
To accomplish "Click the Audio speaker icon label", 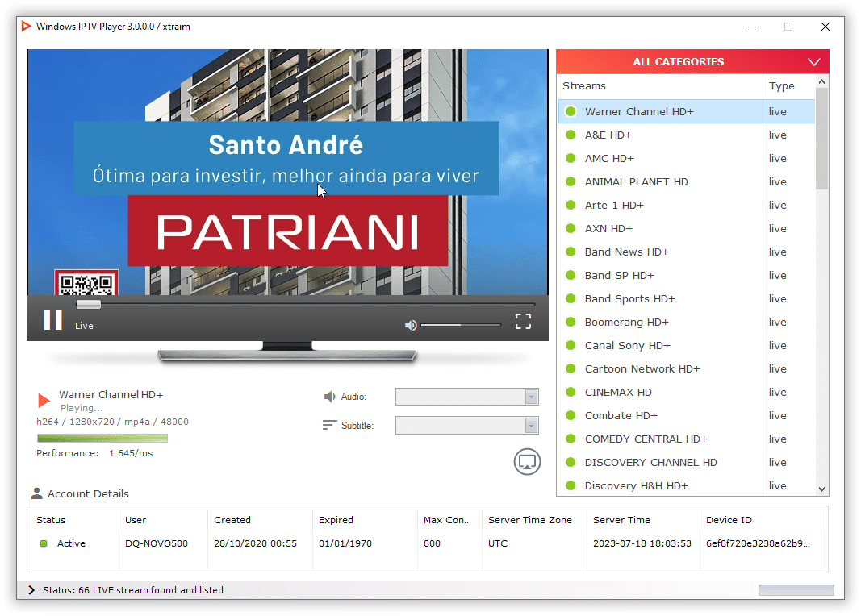I will coord(329,397).
